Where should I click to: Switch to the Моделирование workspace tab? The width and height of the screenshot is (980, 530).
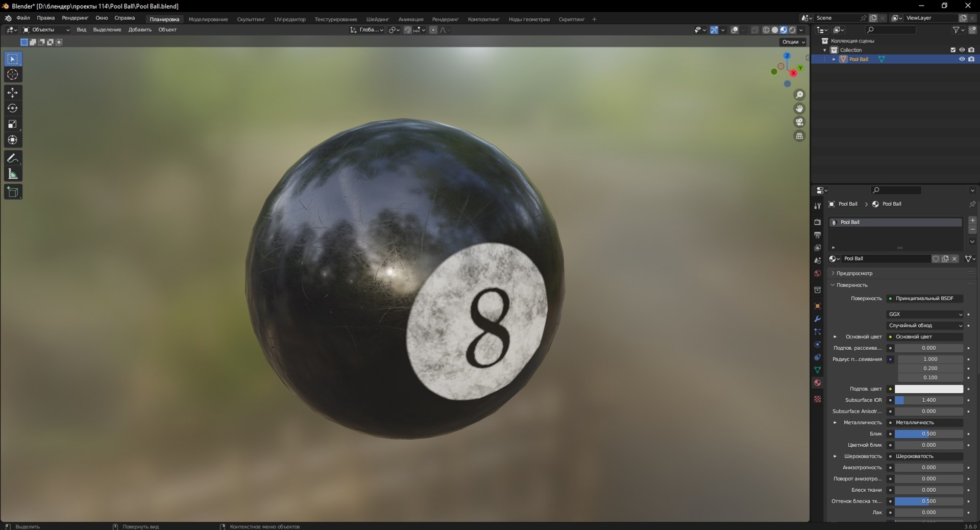point(208,19)
